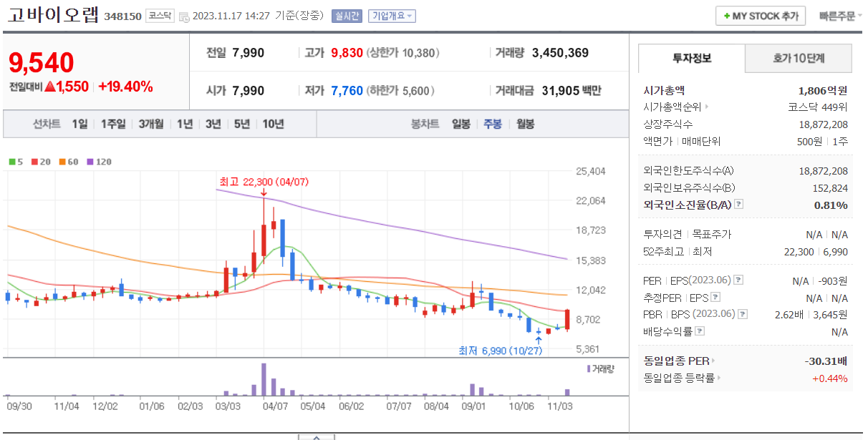Click the stock code 348150
Screen dimensions: 868x440
[122, 16]
